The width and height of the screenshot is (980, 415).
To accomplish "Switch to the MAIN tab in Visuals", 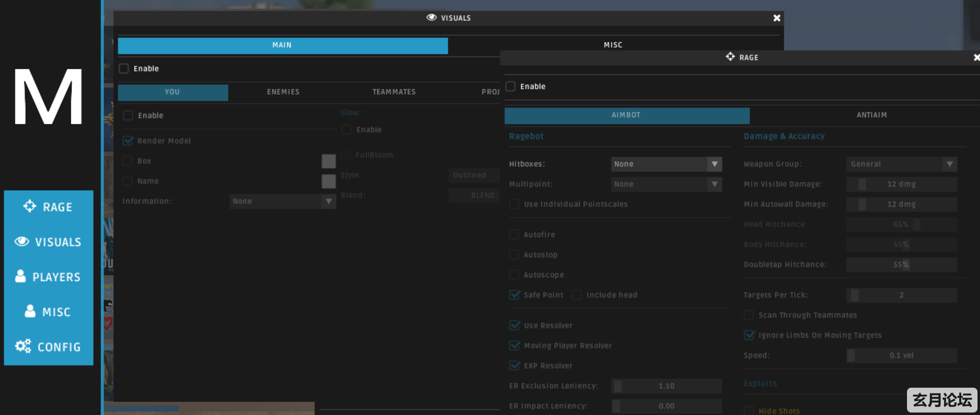I will [x=283, y=45].
